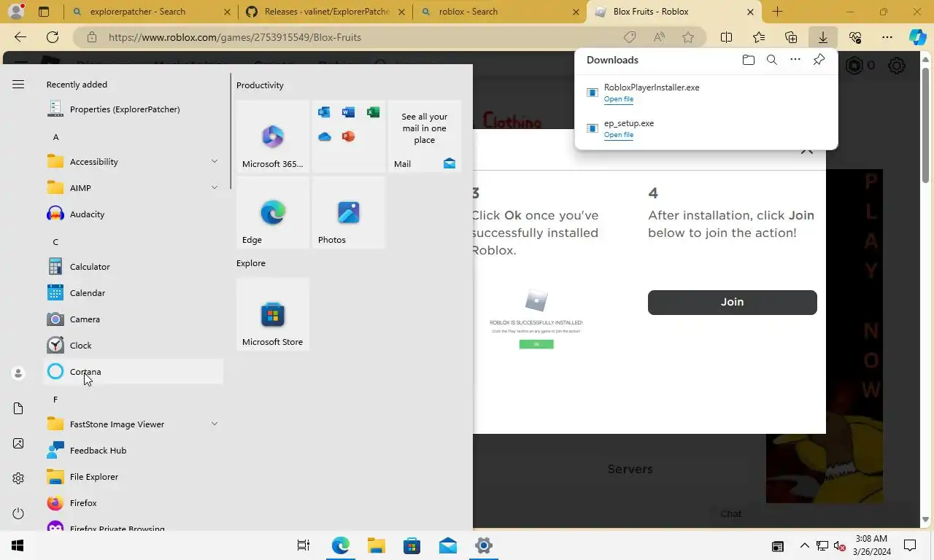The height and width of the screenshot is (560, 934).
Task: Expand the Start menu hamburger
Action: tap(18, 85)
